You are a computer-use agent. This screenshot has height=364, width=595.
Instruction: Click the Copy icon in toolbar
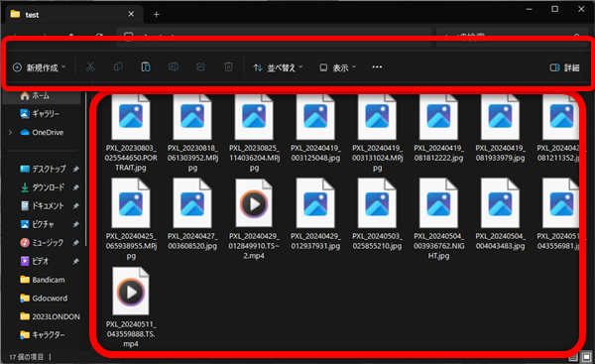point(118,67)
